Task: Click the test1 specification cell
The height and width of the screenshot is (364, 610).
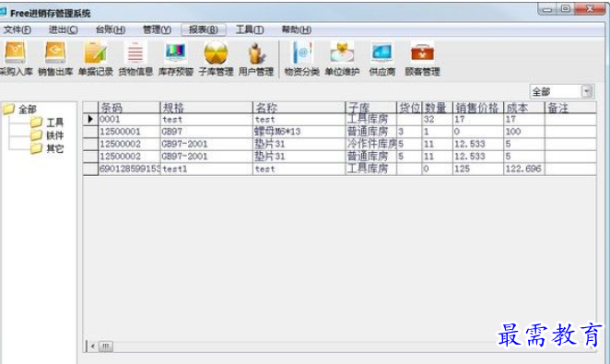Action: tap(206, 170)
